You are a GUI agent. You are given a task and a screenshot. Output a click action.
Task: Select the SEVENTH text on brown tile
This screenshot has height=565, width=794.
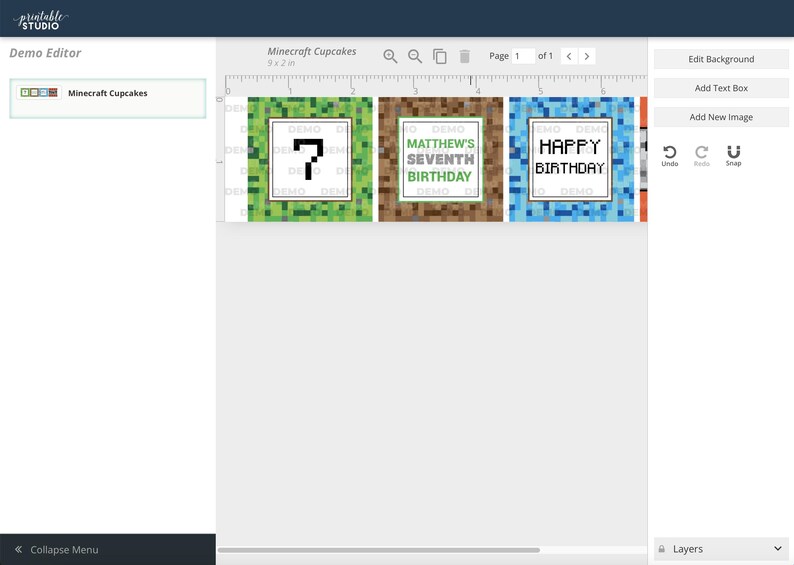pos(441,159)
